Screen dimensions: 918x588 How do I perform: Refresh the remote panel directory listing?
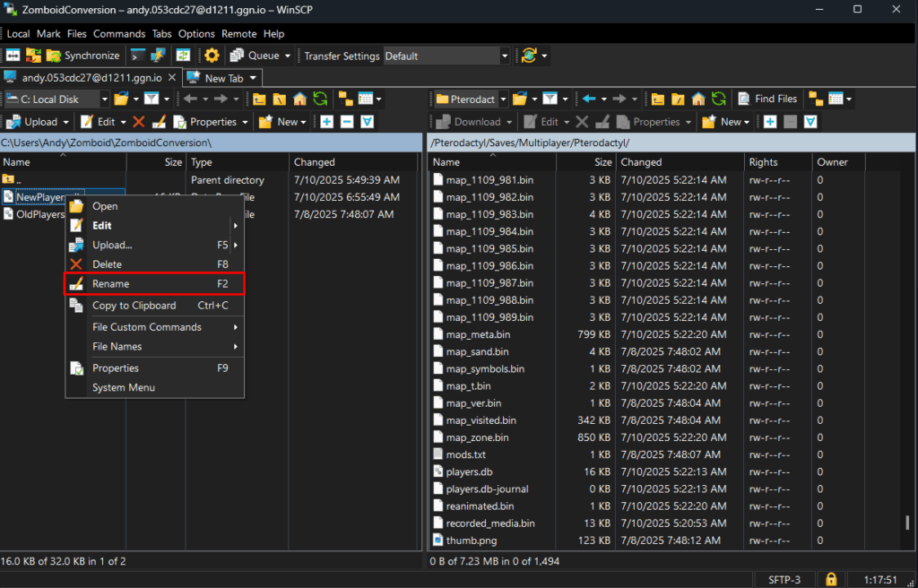pyautogui.click(x=718, y=99)
